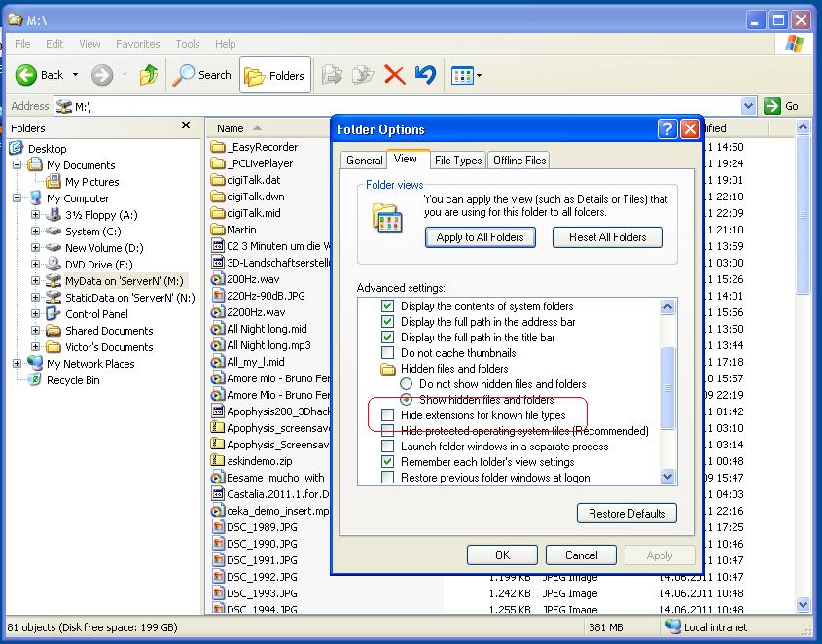This screenshot has height=644, width=822.
Task: Expand the New Volume (D:) node
Action: pyautogui.click(x=35, y=247)
